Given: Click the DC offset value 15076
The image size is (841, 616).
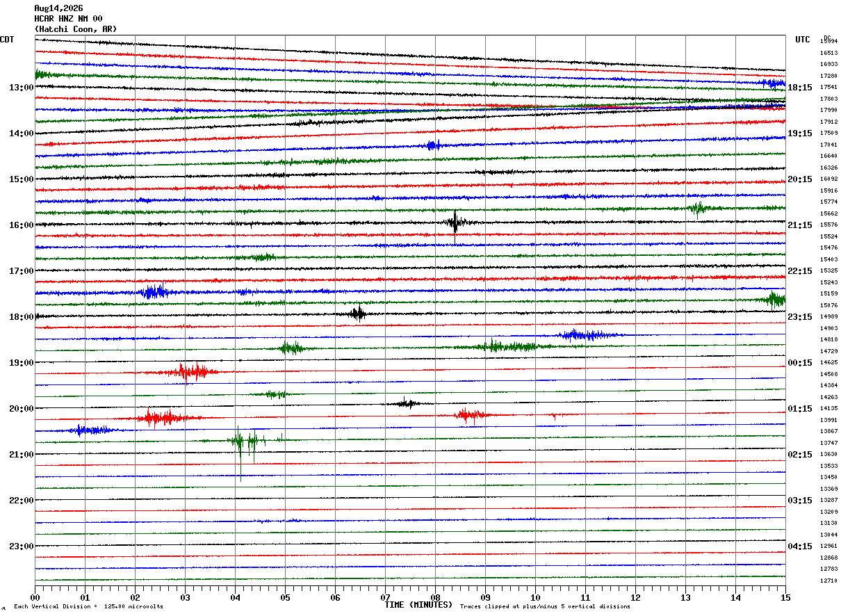Looking at the screenshot, I should [828, 305].
